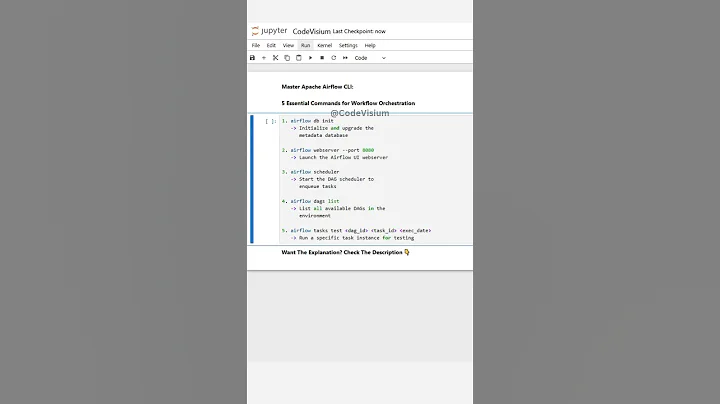Paste cell from clipboard icon
The width and height of the screenshot is (720, 404).
[298, 58]
